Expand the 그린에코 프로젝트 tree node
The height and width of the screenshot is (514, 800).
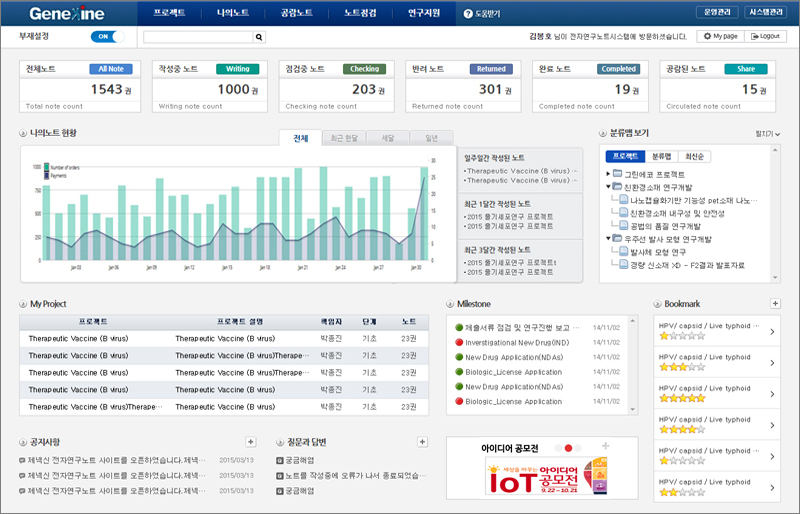[x=608, y=174]
